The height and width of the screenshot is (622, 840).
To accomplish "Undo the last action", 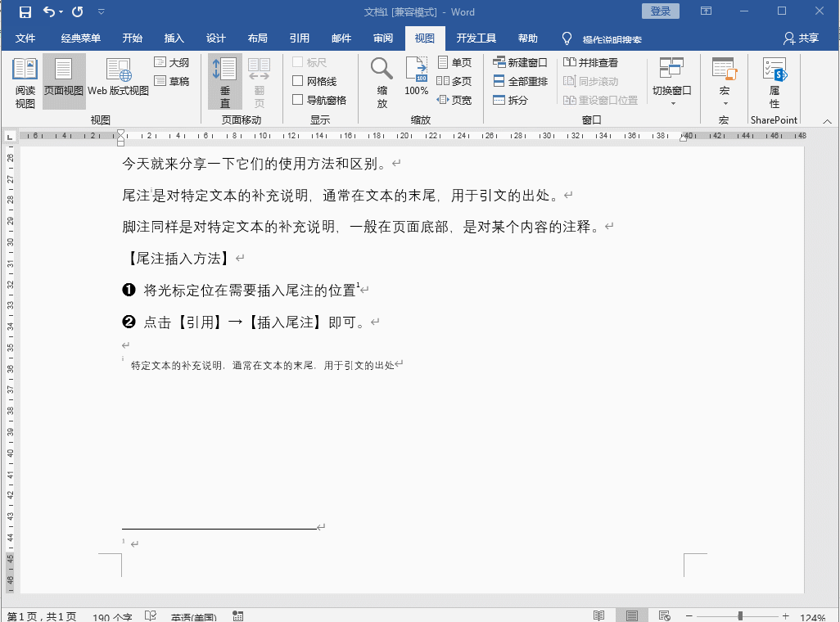I will pos(49,11).
